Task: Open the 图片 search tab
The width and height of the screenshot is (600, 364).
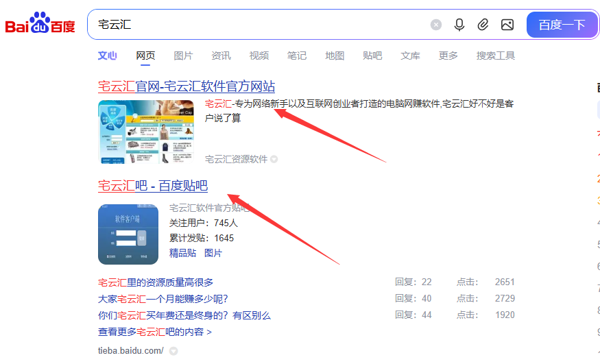Action: [x=183, y=56]
